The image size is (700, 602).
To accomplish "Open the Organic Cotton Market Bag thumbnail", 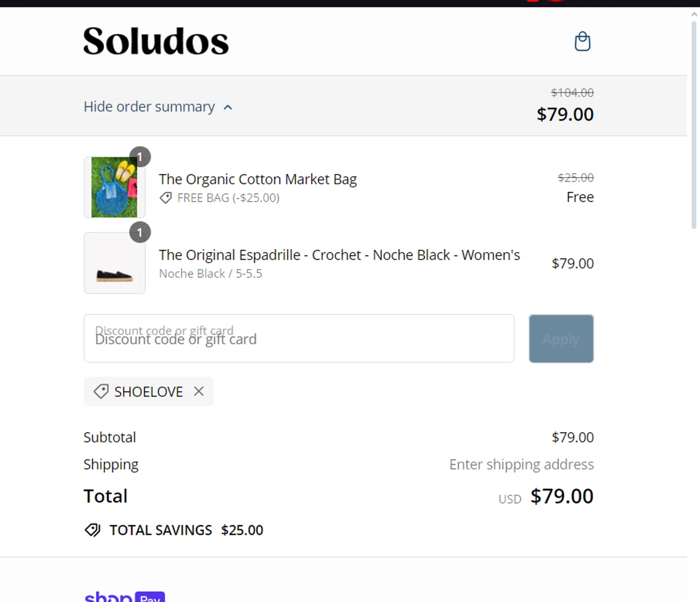I will click(x=114, y=187).
